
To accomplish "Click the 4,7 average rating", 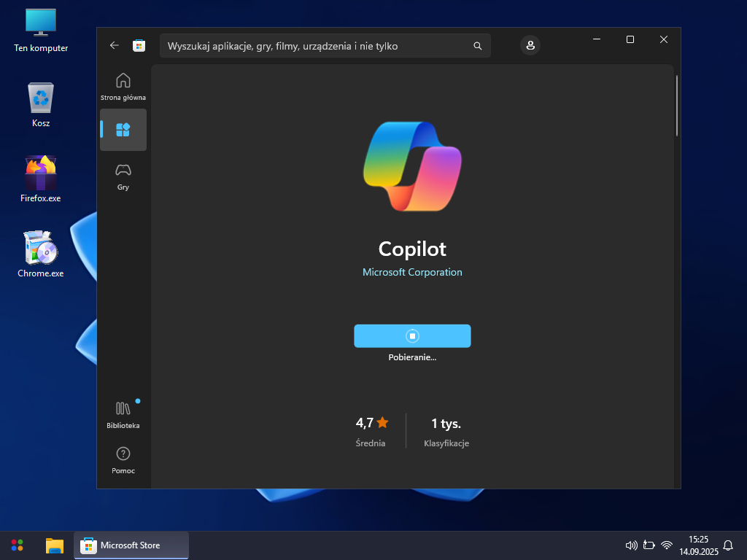I will click(371, 423).
